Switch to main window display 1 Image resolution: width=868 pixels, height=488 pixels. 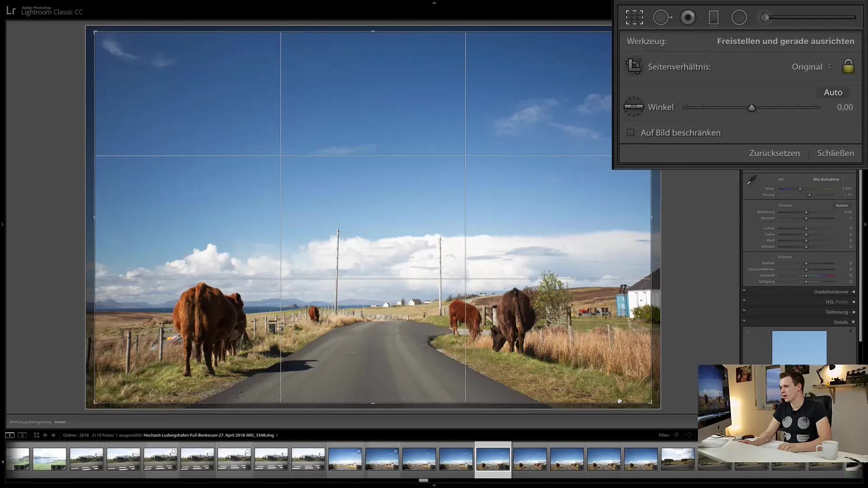point(9,435)
